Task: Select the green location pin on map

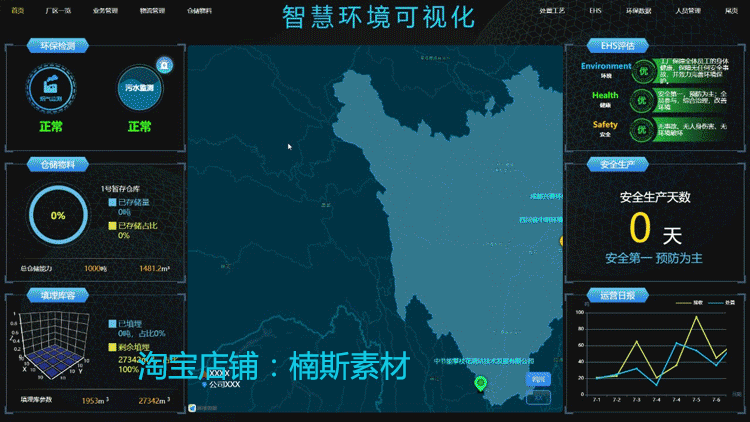Action: (480, 383)
